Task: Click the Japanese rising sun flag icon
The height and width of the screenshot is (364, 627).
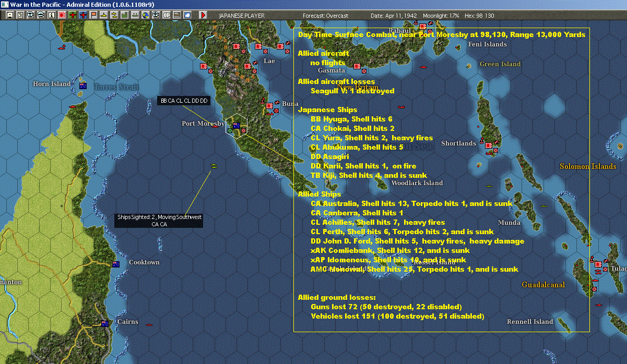Action: click(62, 15)
